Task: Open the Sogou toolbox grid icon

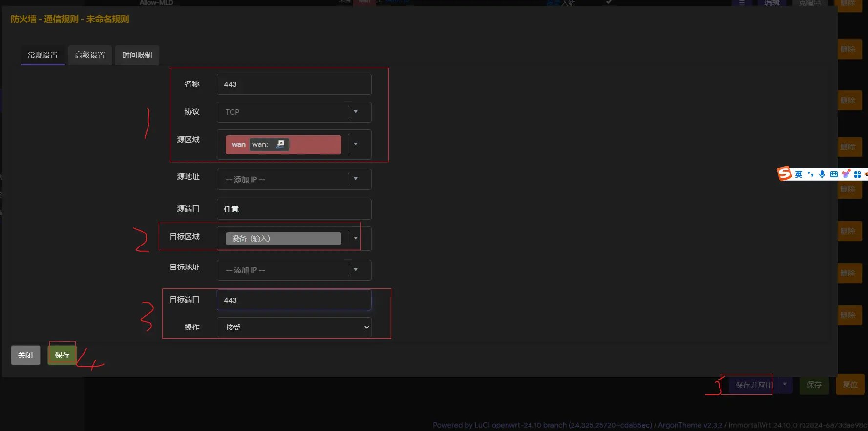Action: (857, 174)
